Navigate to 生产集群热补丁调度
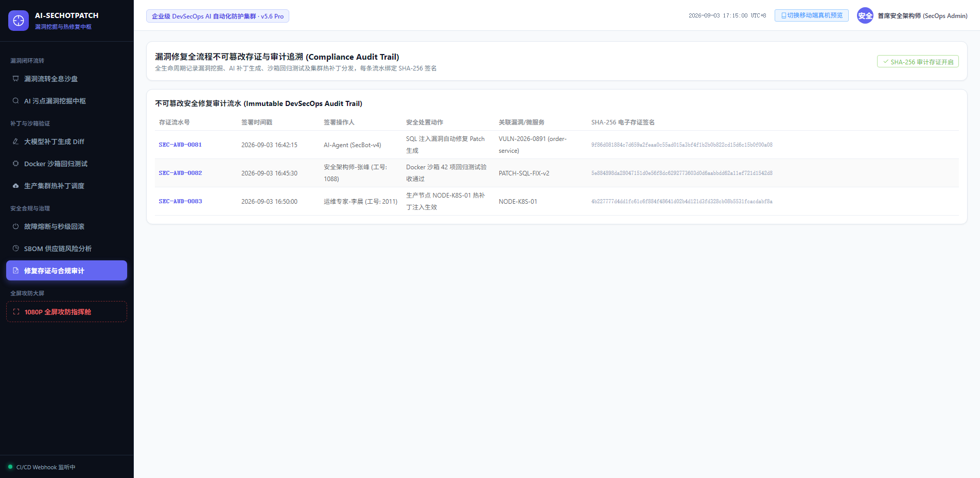Image resolution: width=980 pixels, height=478 pixels. point(67,186)
